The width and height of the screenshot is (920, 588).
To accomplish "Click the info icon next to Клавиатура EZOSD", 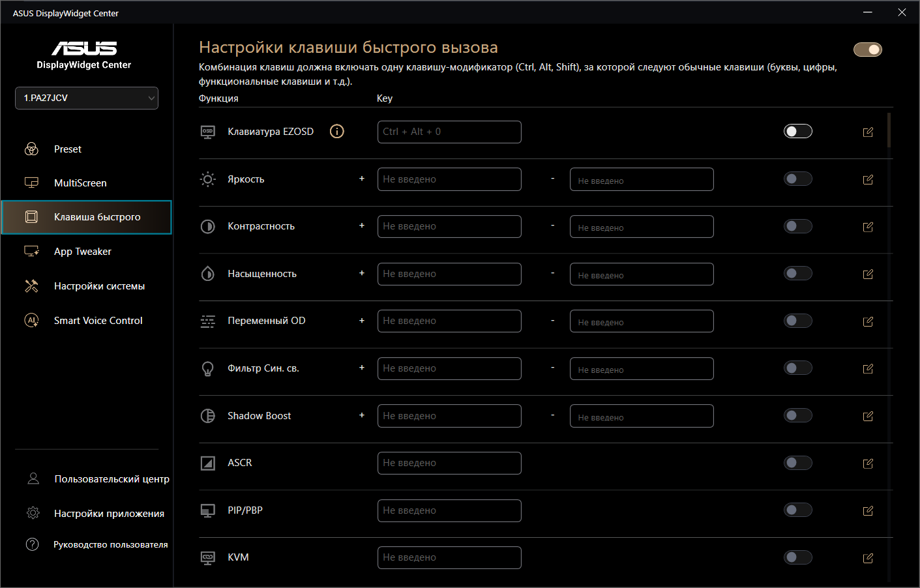I will pyautogui.click(x=336, y=132).
